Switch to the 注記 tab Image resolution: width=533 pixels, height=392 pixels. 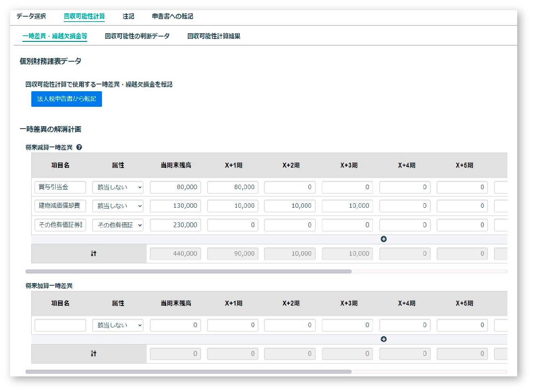[x=129, y=16]
